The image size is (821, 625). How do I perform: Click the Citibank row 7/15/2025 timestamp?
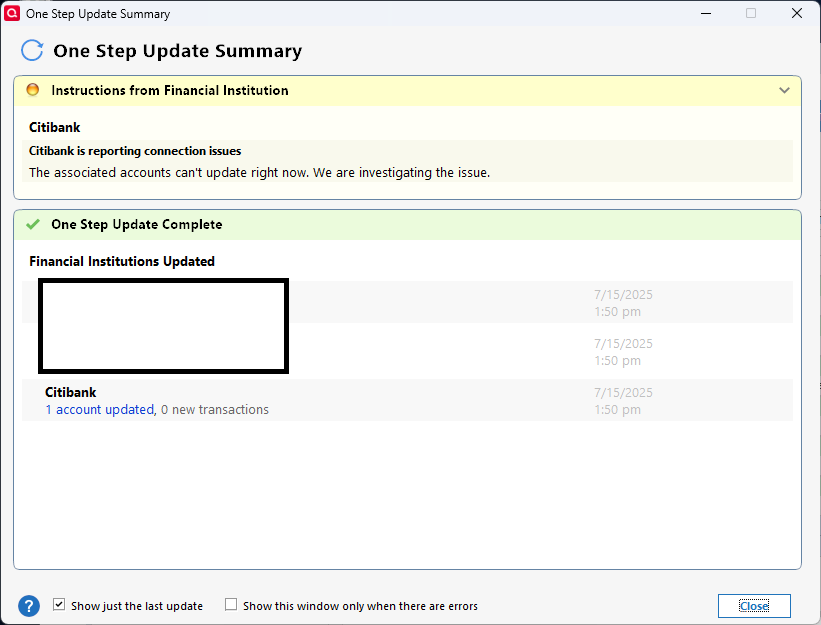[623, 401]
